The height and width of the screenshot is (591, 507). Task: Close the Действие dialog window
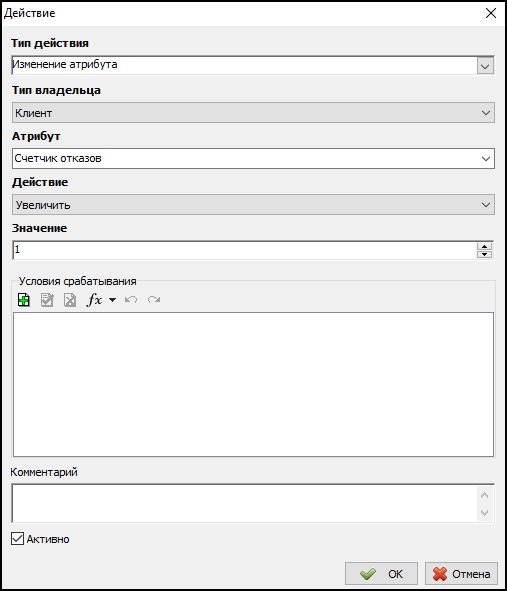point(490,13)
